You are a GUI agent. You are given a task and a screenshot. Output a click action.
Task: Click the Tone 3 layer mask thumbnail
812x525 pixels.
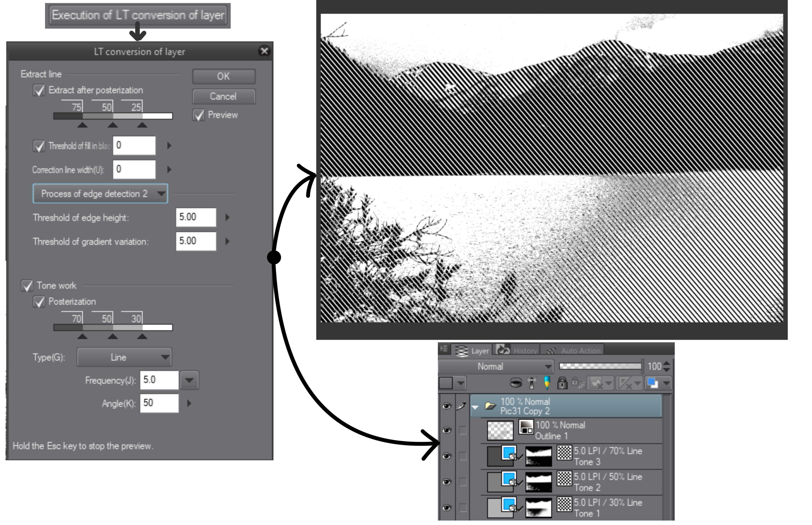(538, 457)
